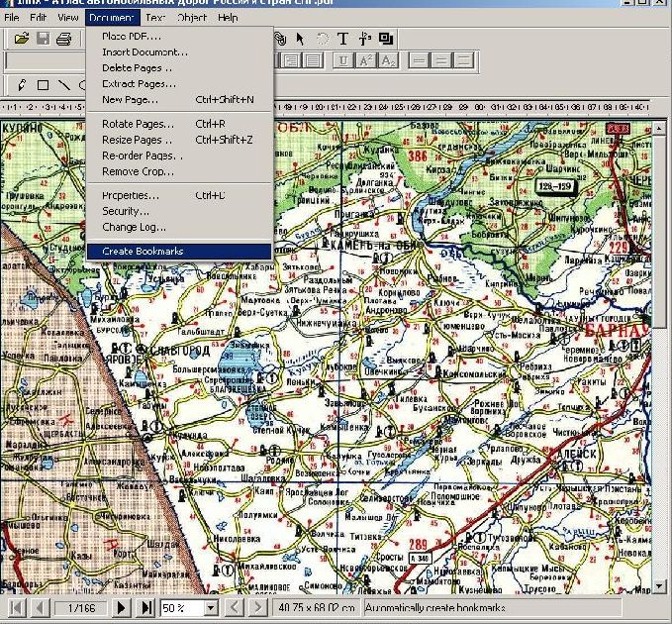672x624 pixels.
Task: Choose New Page... menu entry
Action: tap(179, 100)
